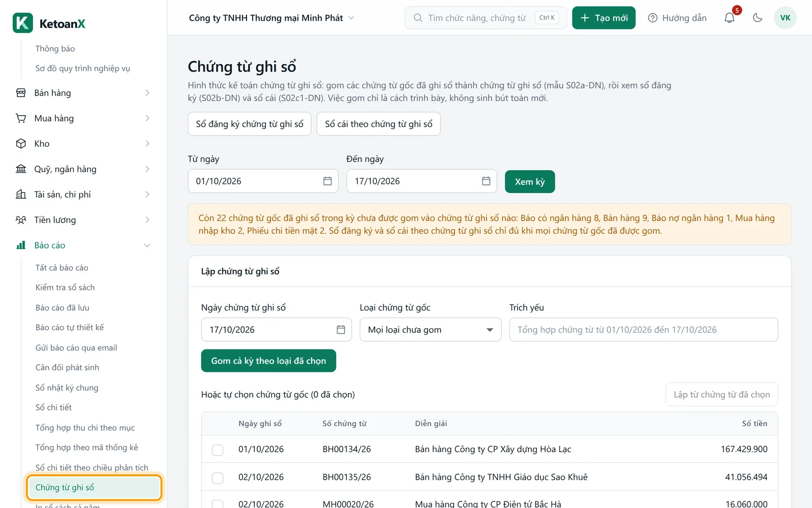Go to Kiểm tra sổ sách
Image resolution: width=812 pixels, height=508 pixels.
pos(65,288)
